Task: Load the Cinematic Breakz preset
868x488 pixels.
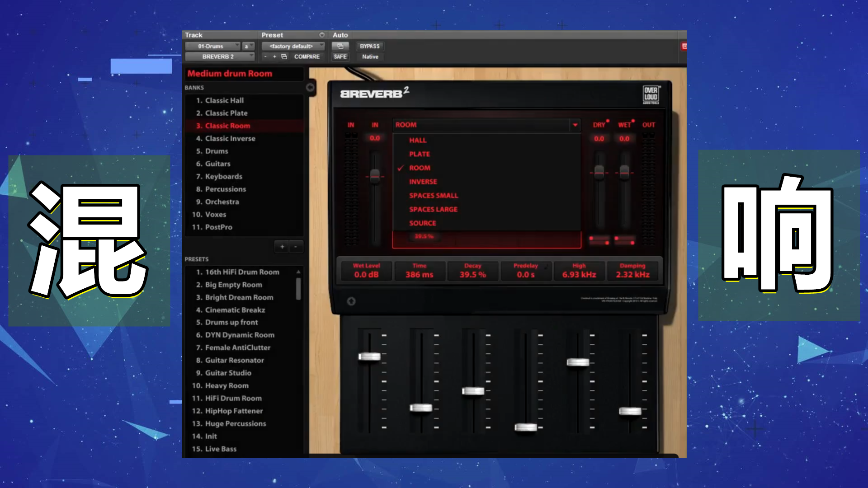Action: 240,310
